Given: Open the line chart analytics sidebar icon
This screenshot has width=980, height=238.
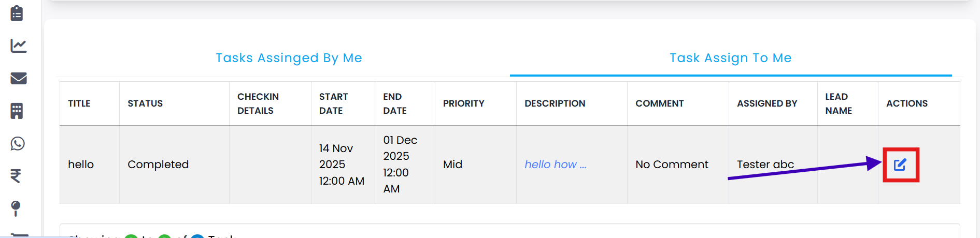Looking at the screenshot, I should 18,46.
